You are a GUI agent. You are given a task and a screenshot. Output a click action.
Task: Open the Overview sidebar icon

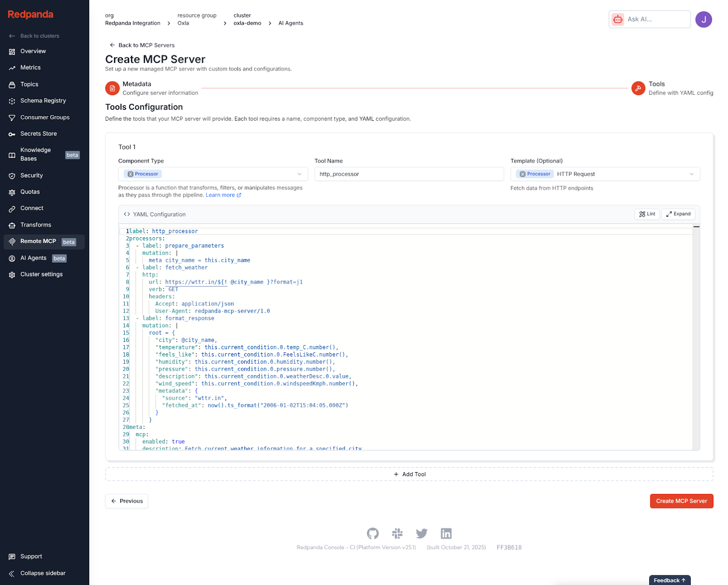tap(12, 52)
